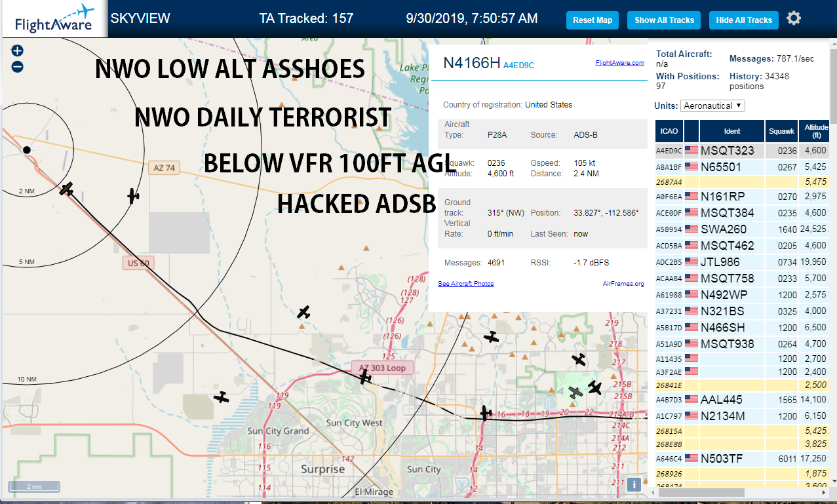Select the N321BS aircraft row
The width and height of the screenshot is (837, 504).
pyautogui.click(x=743, y=311)
